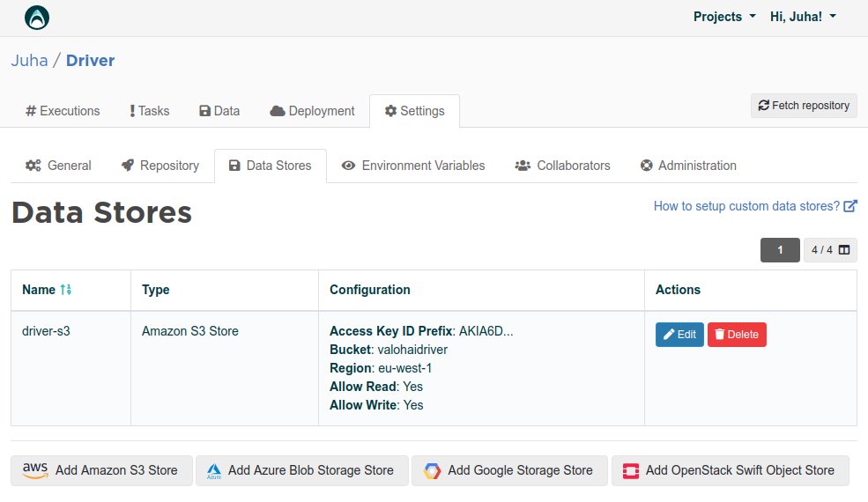Click Add Google Storage Store button
The width and height of the screenshot is (868, 502).
(509, 470)
